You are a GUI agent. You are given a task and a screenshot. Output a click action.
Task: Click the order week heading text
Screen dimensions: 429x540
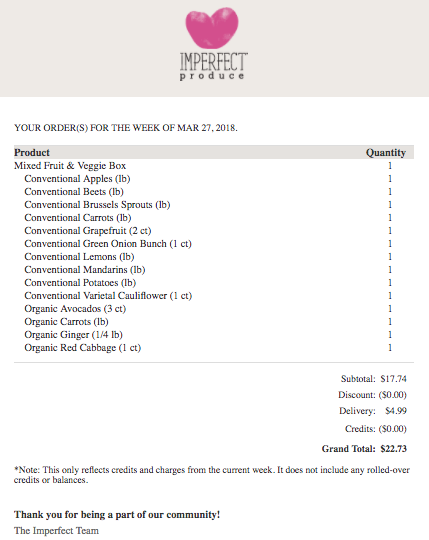[x=126, y=128]
